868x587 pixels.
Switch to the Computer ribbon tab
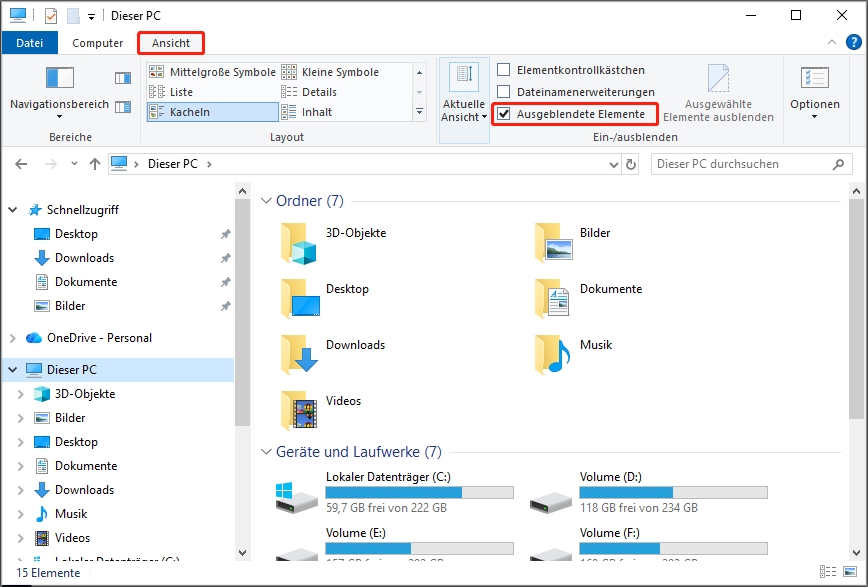click(97, 43)
